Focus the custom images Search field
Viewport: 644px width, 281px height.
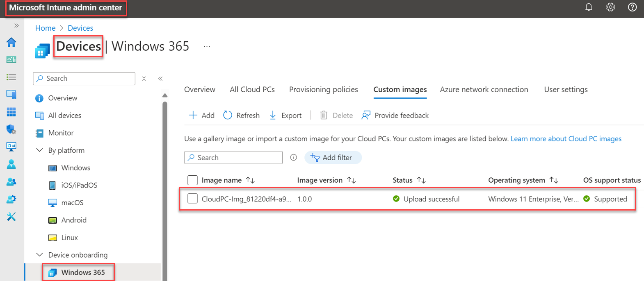click(233, 158)
